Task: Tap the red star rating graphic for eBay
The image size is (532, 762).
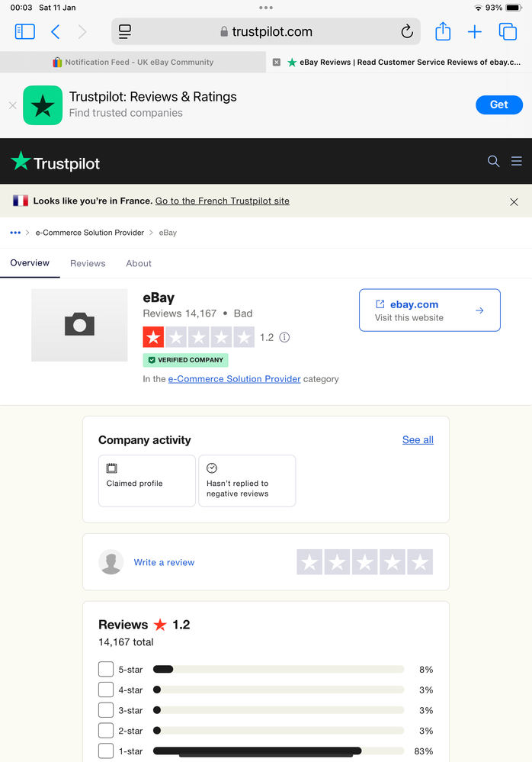Action: [198, 337]
